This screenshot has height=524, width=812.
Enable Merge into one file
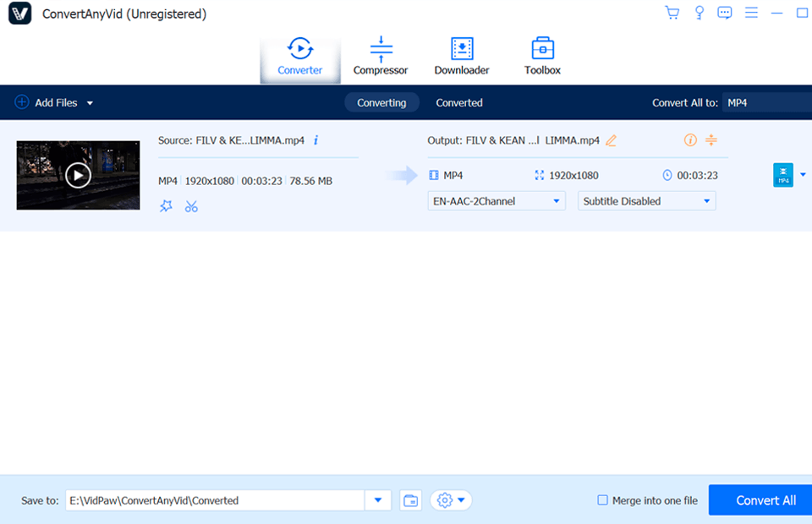[x=603, y=500]
